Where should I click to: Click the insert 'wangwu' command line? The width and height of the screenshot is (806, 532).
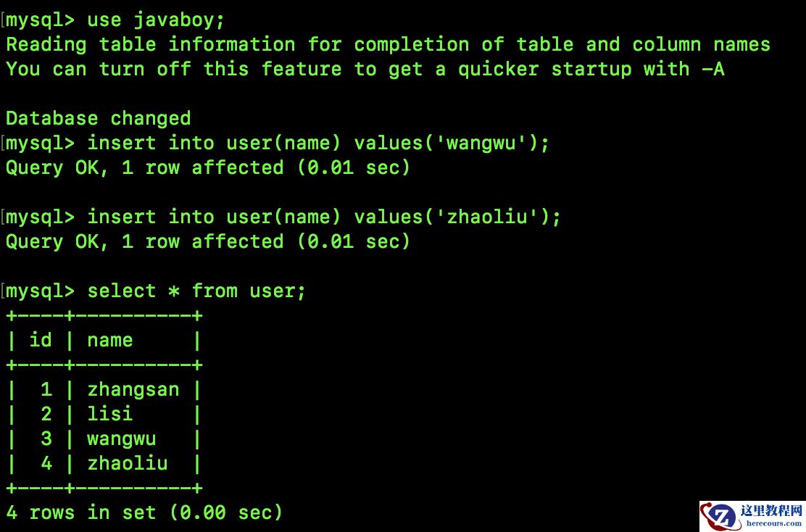[318, 143]
